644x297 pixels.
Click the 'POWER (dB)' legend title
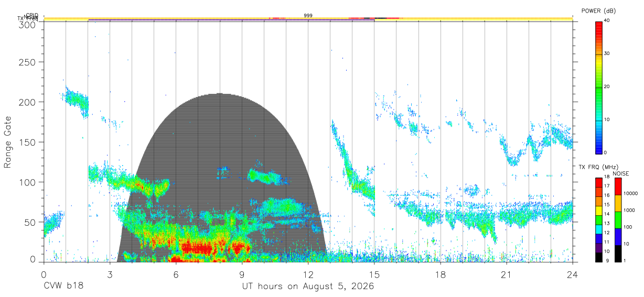(599, 10)
